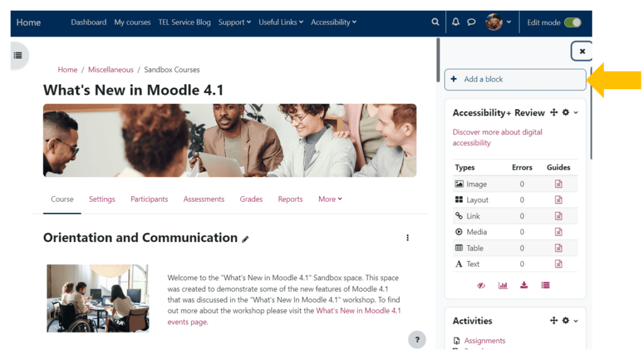The height and width of the screenshot is (360, 644).
Task: Toggle the accessibility highlighting eye icon
Action: (x=481, y=285)
